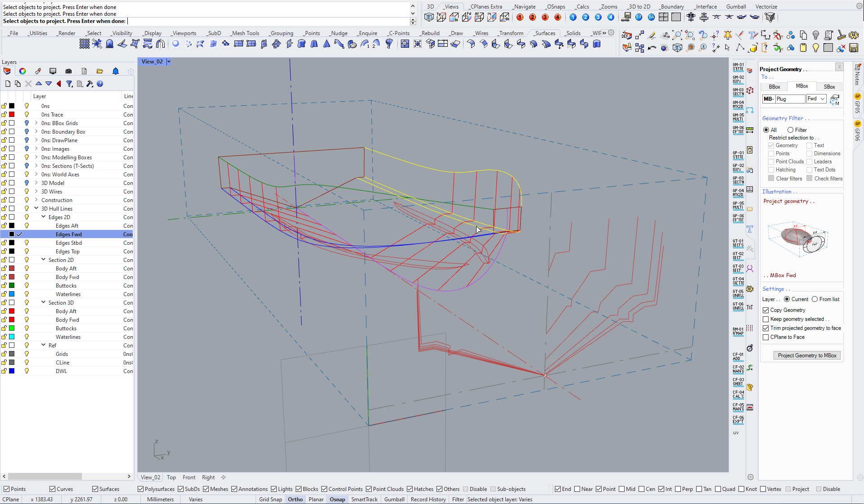Open layer tools hammer icon
This screenshot has width=864, height=504.
click(x=90, y=84)
